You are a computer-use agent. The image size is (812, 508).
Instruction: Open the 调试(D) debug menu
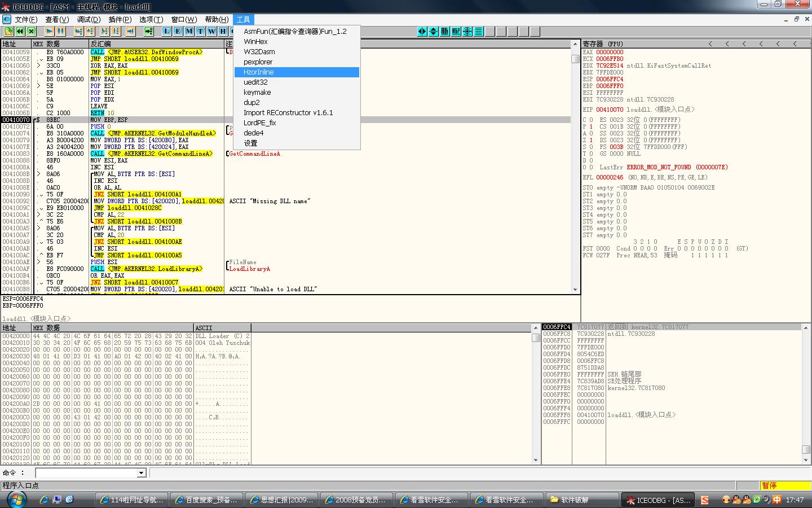(x=88, y=19)
